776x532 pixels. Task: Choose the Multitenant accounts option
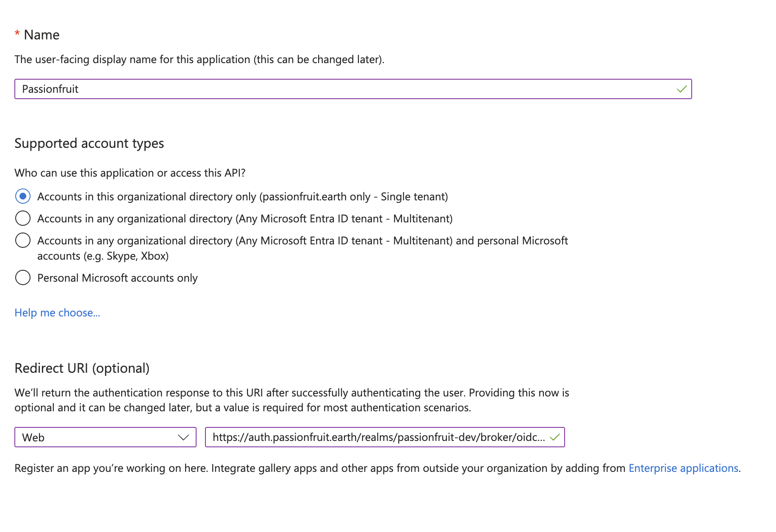(x=23, y=218)
